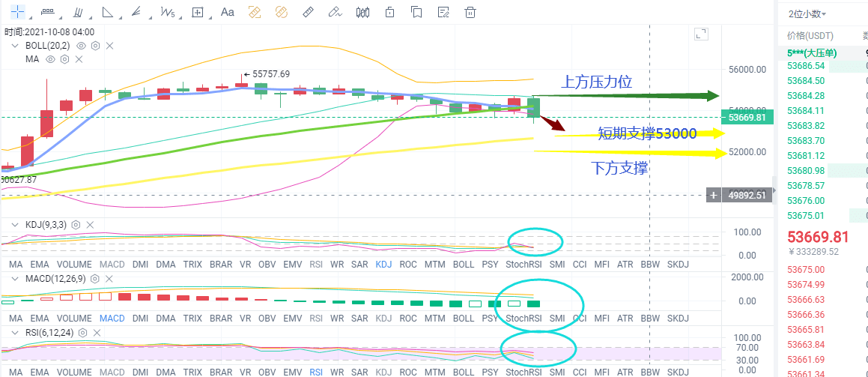This screenshot has height=377, width=868.
Task: Select BBW tab in the MACD panel row
Action: tap(650, 319)
